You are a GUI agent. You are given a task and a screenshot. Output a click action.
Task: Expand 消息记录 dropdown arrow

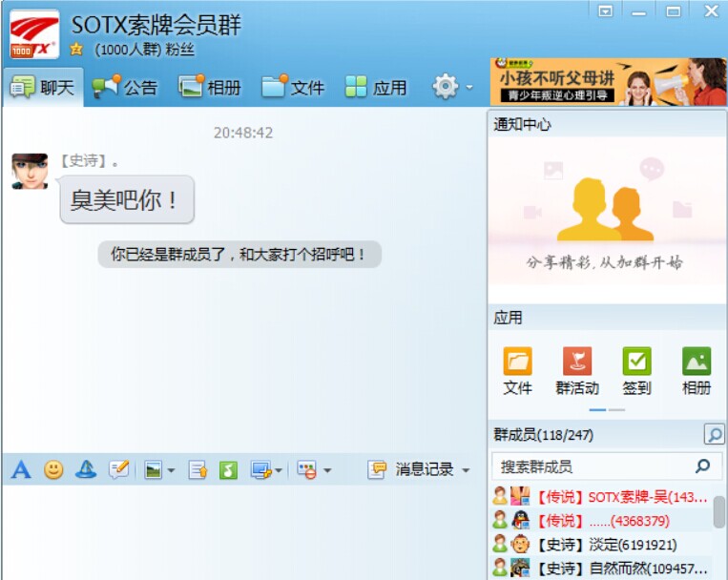click(x=466, y=470)
